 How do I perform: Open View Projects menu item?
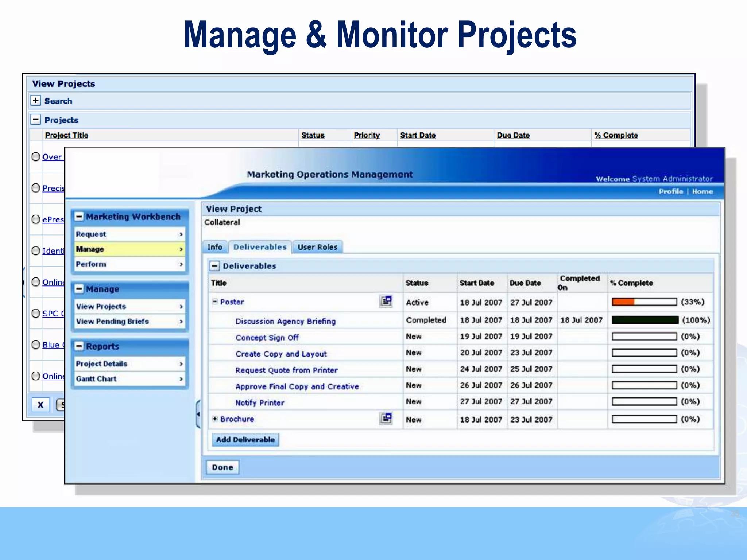tap(129, 307)
